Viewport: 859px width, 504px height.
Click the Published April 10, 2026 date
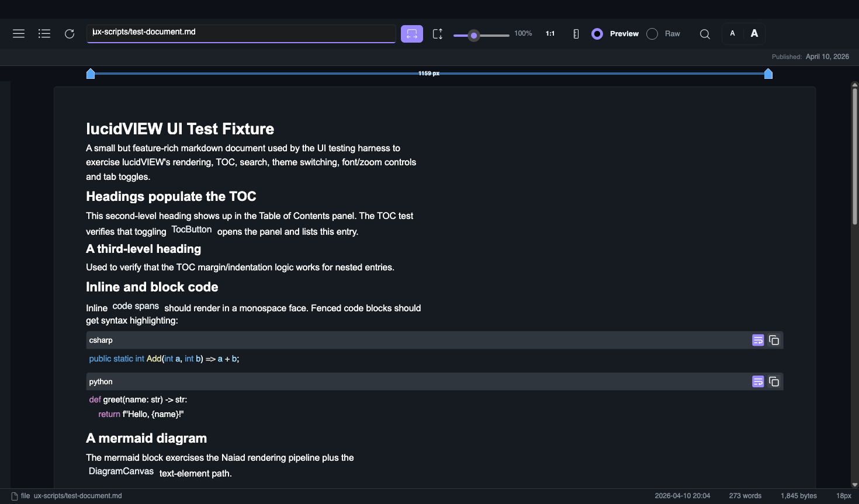827,57
